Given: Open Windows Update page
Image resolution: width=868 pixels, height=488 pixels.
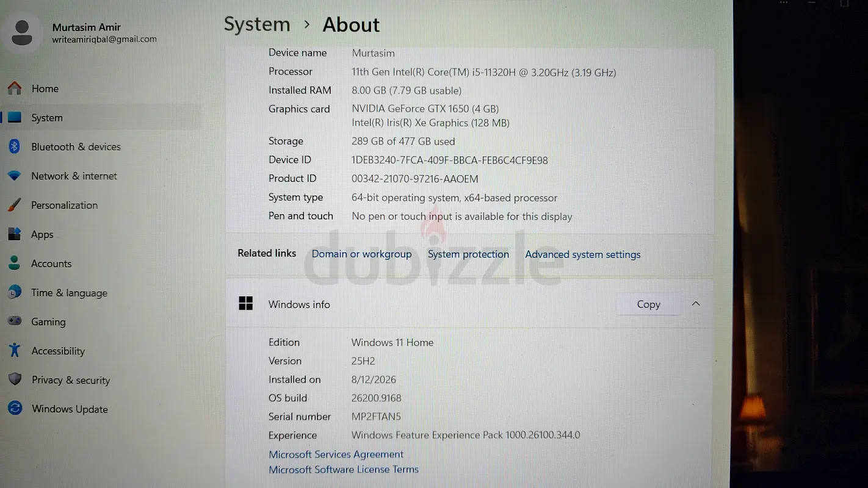Looking at the screenshot, I should click(x=70, y=409).
